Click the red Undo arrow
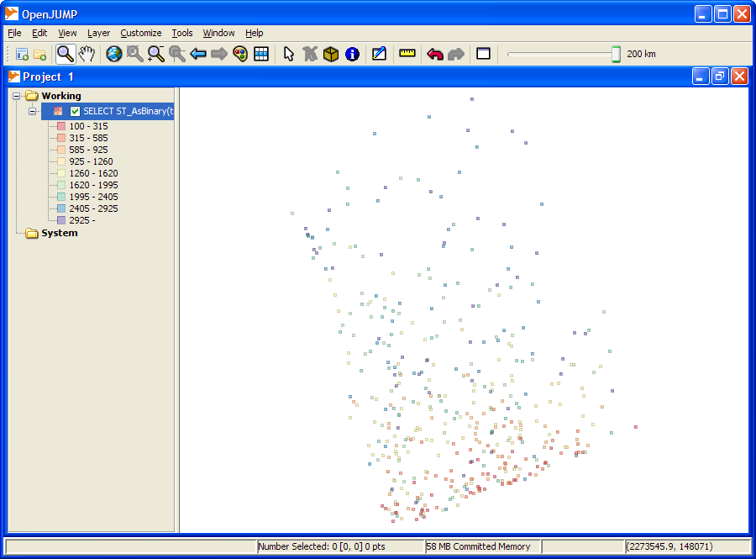Viewport: 756px width, 559px height. pyautogui.click(x=435, y=54)
